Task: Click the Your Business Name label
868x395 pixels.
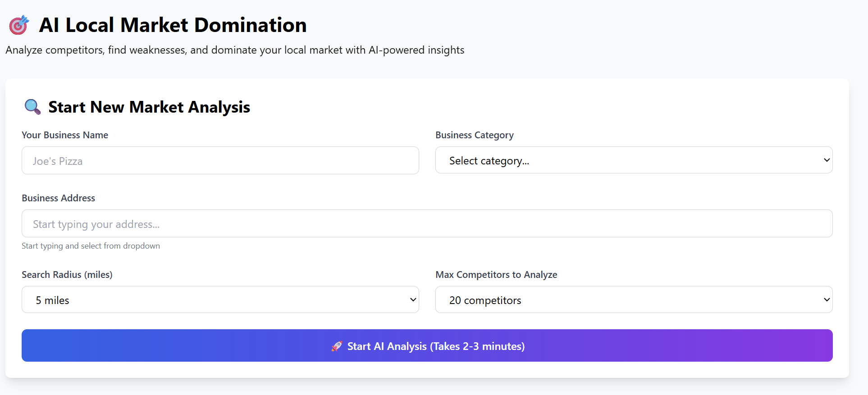Action: tap(65, 135)
